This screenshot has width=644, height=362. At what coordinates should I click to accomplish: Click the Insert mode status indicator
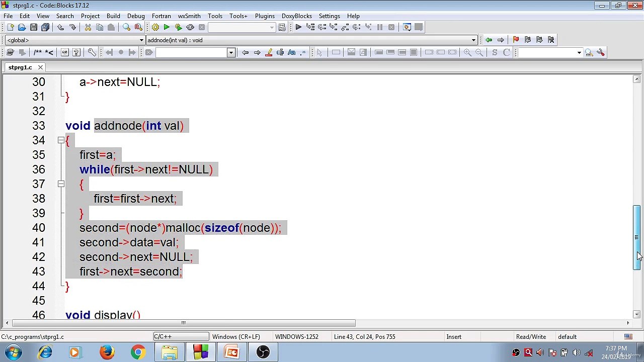click(x=454, y=337)
